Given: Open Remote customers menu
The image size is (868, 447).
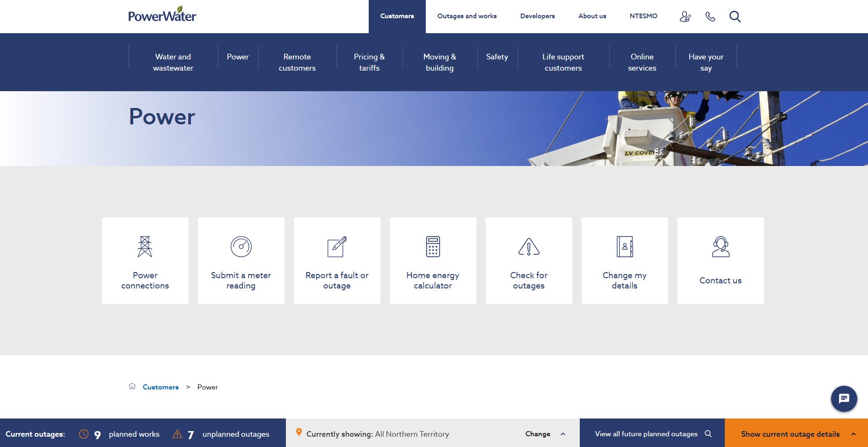Looking at the screenshot, I should pyautogui.click(x=297, y=62).
